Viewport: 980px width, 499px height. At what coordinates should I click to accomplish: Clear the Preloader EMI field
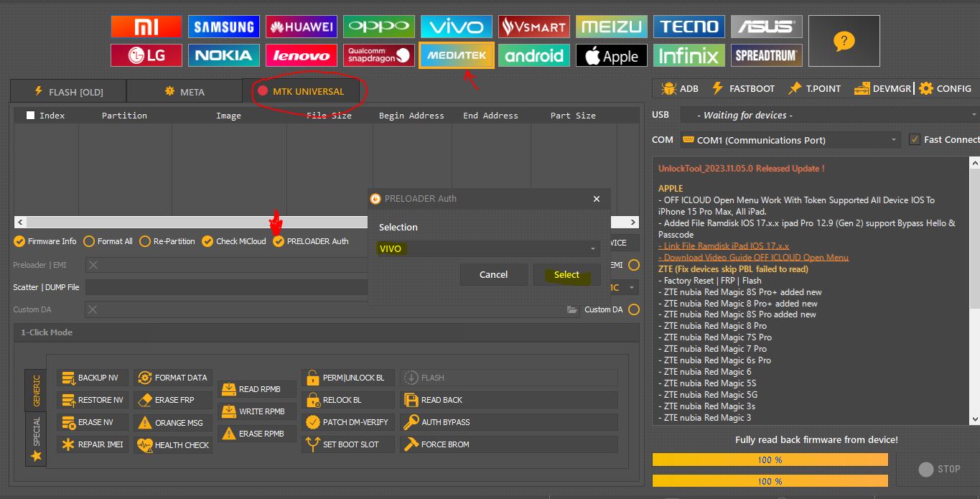(x=93, y=265)
